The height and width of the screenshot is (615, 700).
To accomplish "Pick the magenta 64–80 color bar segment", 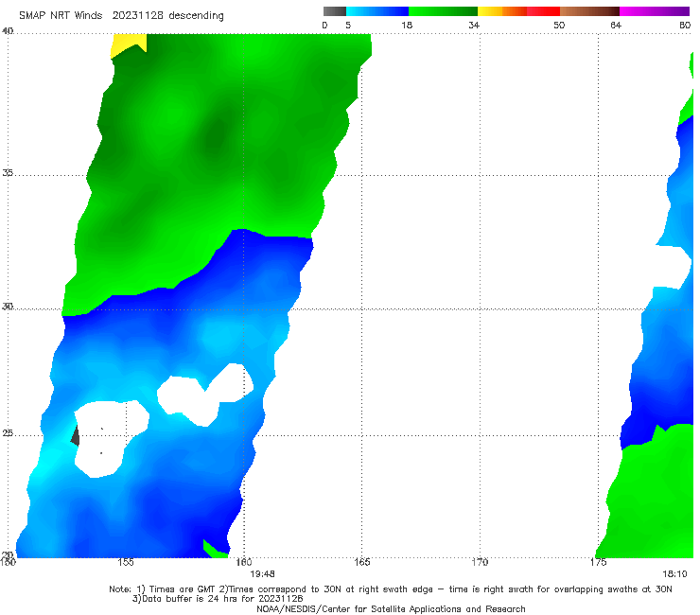I will (x=655, y=11).
